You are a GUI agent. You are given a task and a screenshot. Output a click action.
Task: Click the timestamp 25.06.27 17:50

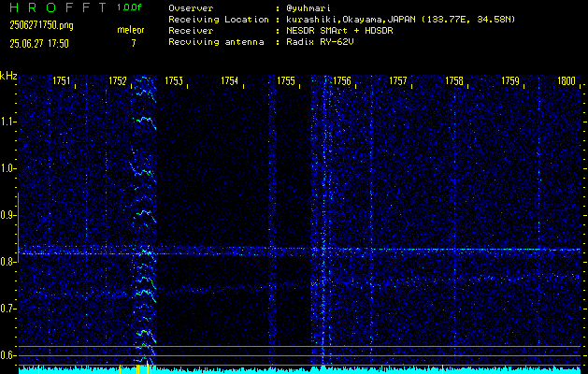pos(39,44)
